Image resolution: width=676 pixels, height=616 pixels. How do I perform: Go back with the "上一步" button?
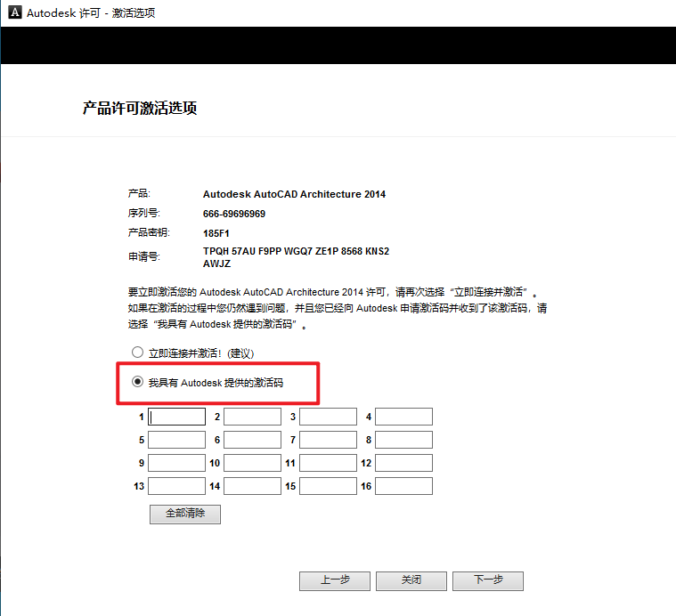335,580
